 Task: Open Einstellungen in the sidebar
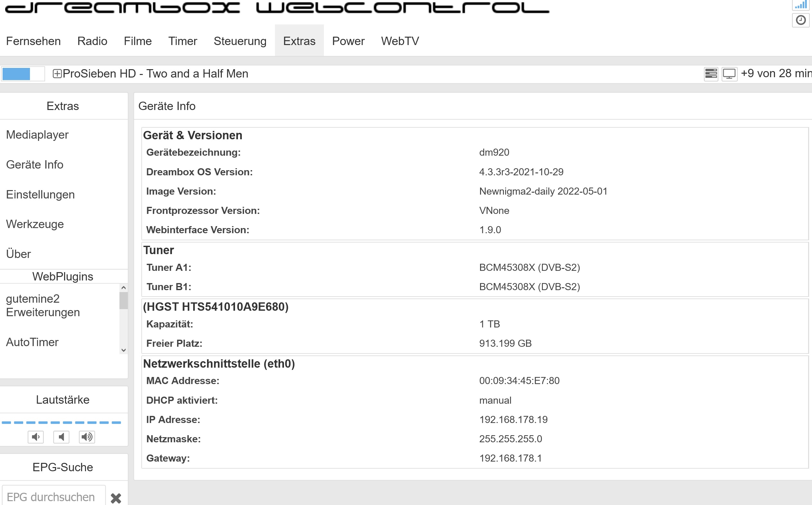pos(40,194)
